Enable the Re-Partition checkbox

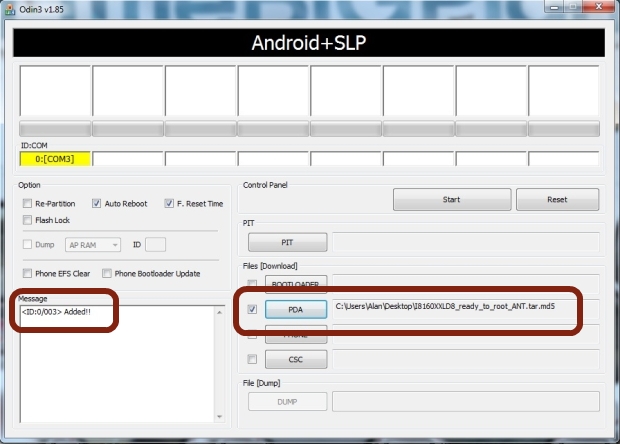coord(27,203)
